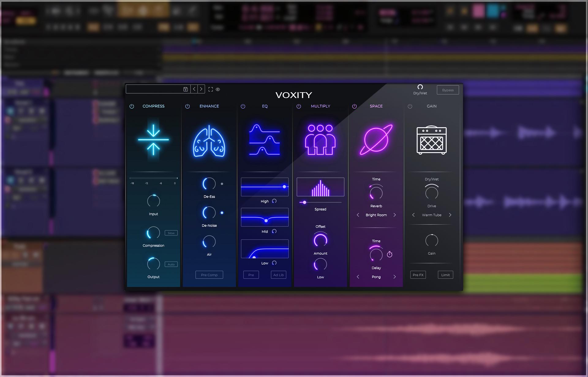Click the Input knob

(x=153, y=201)
